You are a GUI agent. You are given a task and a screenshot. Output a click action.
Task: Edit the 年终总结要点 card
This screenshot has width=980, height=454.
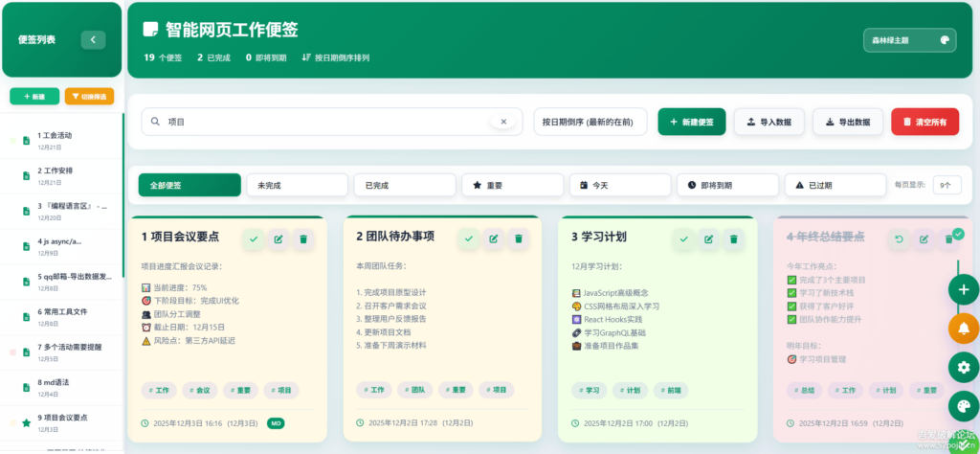click(924, 238)
